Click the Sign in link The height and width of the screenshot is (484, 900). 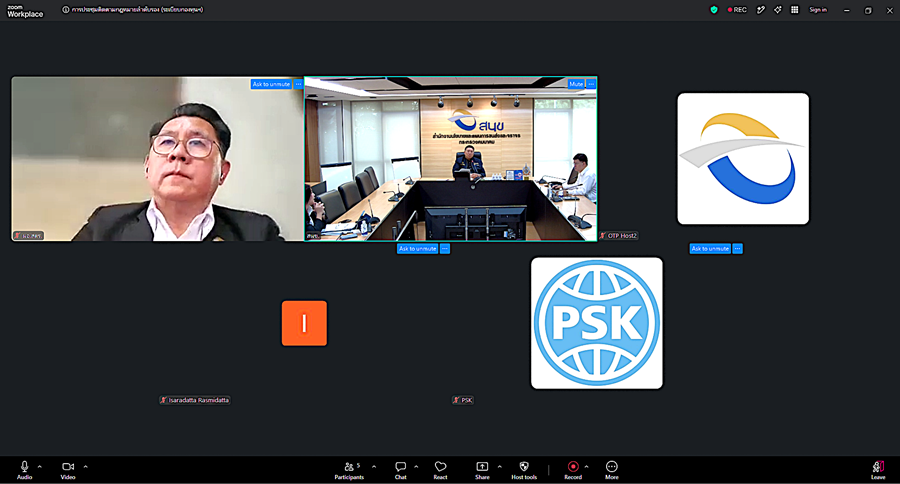[x=818, y=10]
